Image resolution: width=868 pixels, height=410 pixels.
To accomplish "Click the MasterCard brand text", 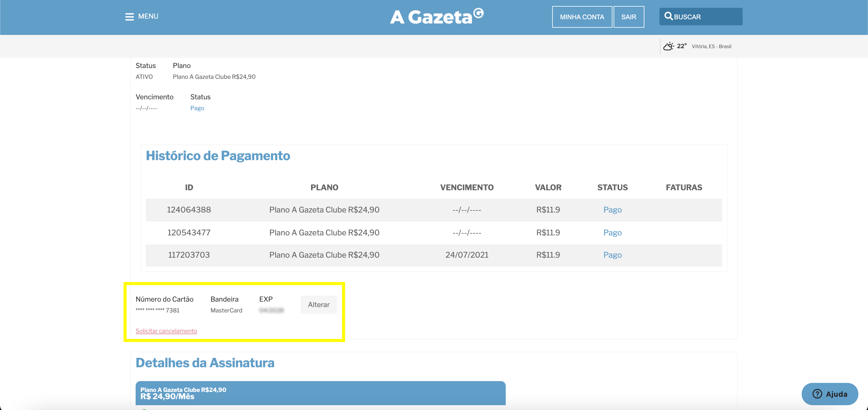I will [226, 310].
